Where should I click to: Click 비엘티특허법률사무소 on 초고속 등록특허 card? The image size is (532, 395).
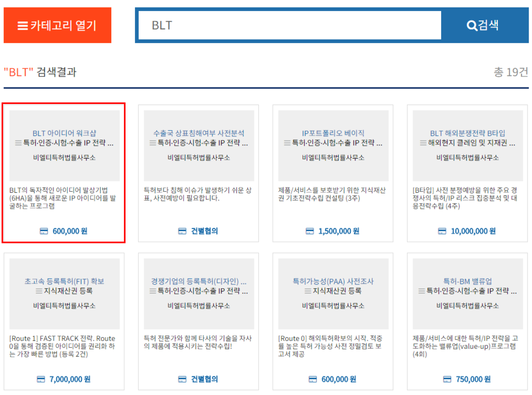pyautogui.click(x=64, y=306)
